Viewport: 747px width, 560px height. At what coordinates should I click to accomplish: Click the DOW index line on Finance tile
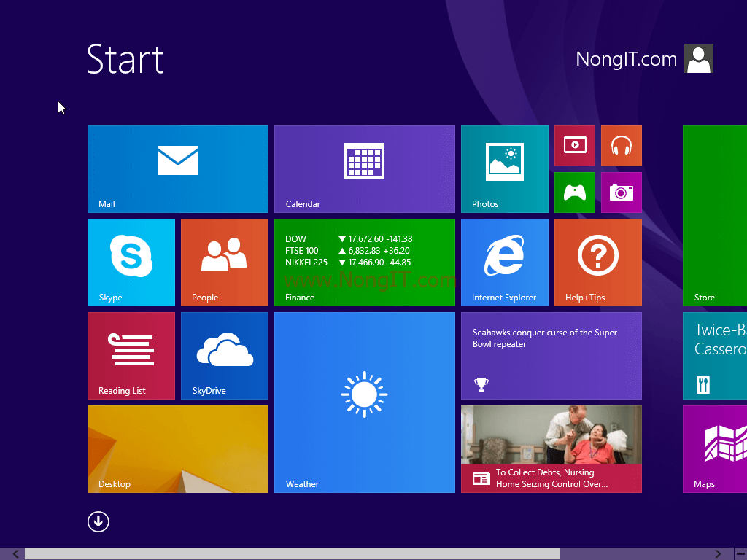349,239
